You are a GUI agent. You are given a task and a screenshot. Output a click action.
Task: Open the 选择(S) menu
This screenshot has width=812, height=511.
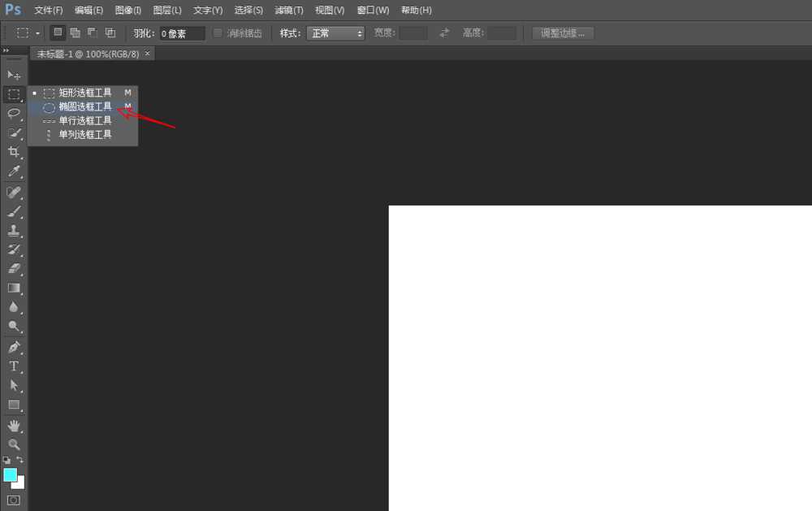click(248, 10)
